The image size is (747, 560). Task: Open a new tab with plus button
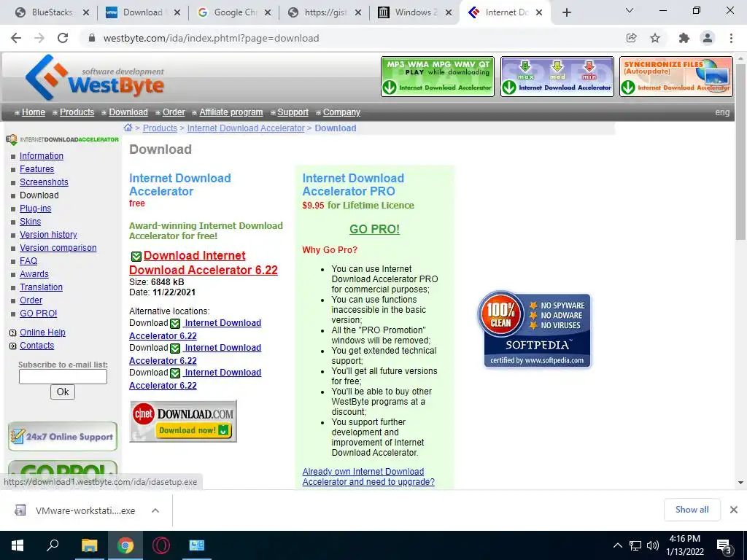click(566, 12)
